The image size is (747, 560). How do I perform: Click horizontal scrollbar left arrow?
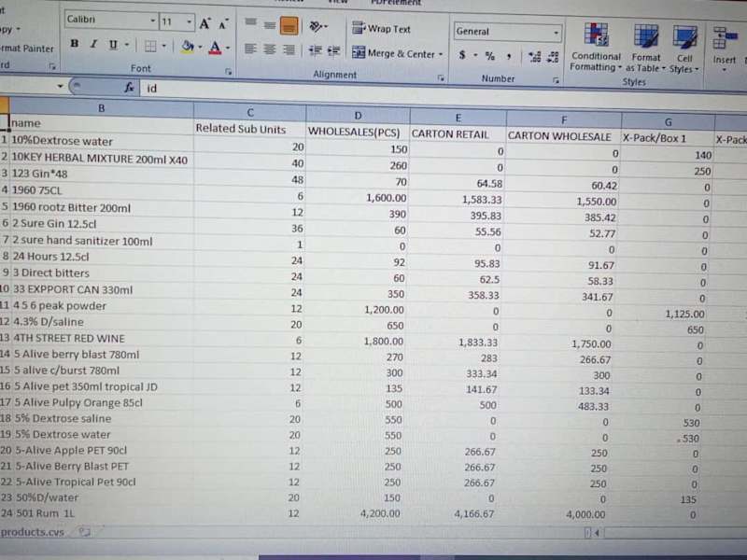597,533
